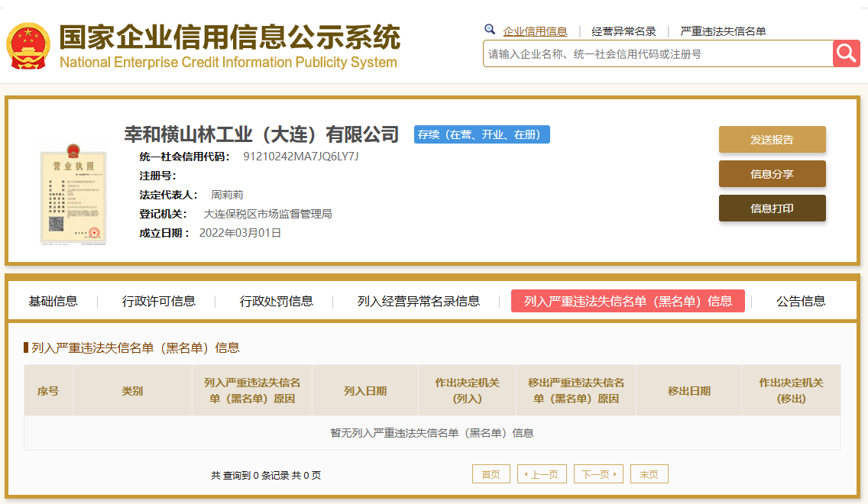This screenshot has height=504, width=868.
Task: Click the site title 国家企业信用信息公示系统
Action: point(230,37)
